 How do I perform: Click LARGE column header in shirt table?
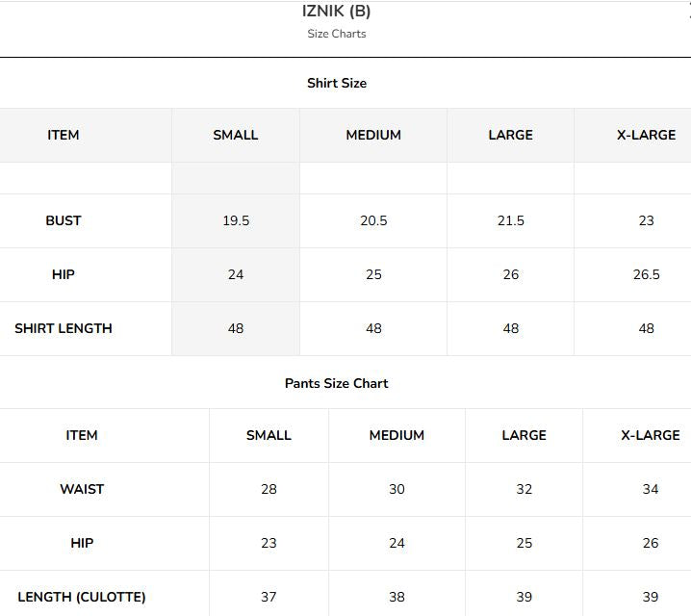click(x=510, y=135)
